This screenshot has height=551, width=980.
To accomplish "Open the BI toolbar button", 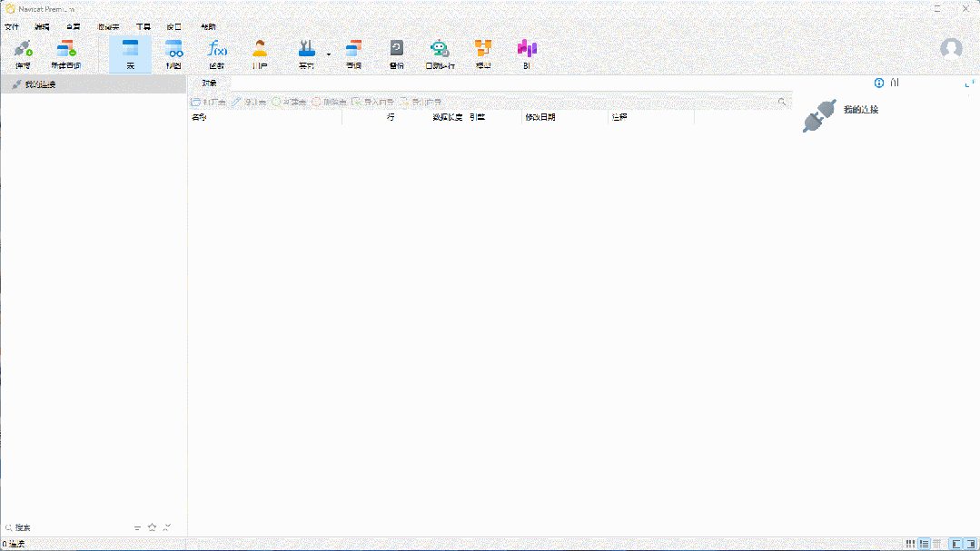I will coord(527,54).
